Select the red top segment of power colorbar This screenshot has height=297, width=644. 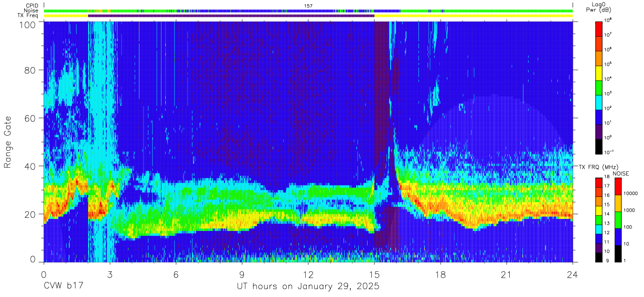(599, 28)
